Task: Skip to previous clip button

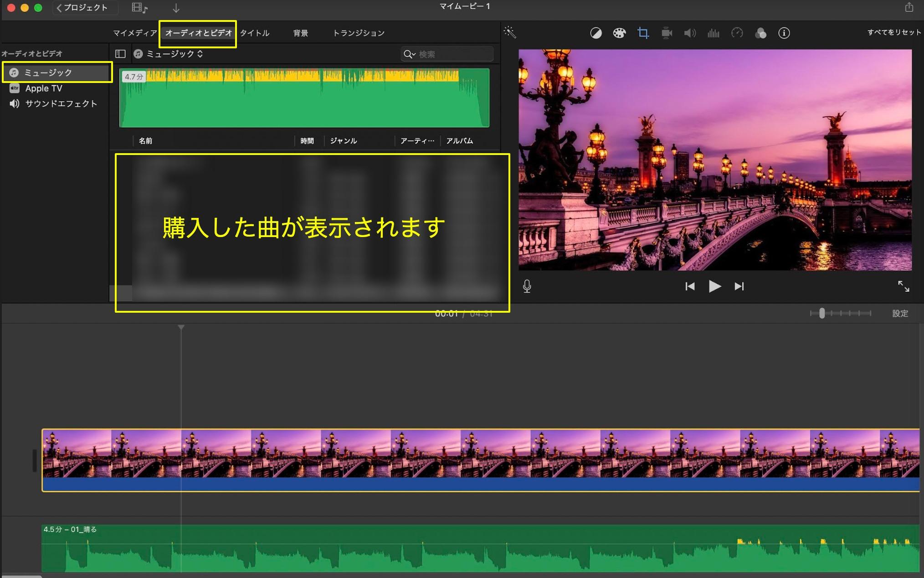Action: 690,286
